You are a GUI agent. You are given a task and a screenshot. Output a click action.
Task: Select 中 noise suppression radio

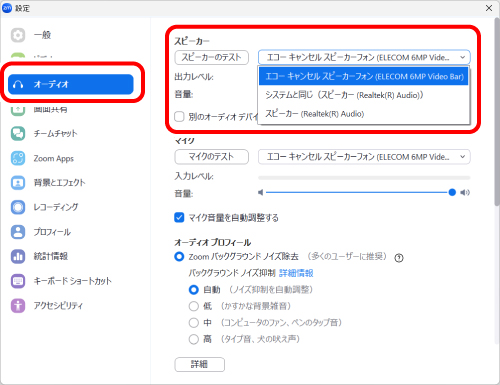tap(194, 322)
